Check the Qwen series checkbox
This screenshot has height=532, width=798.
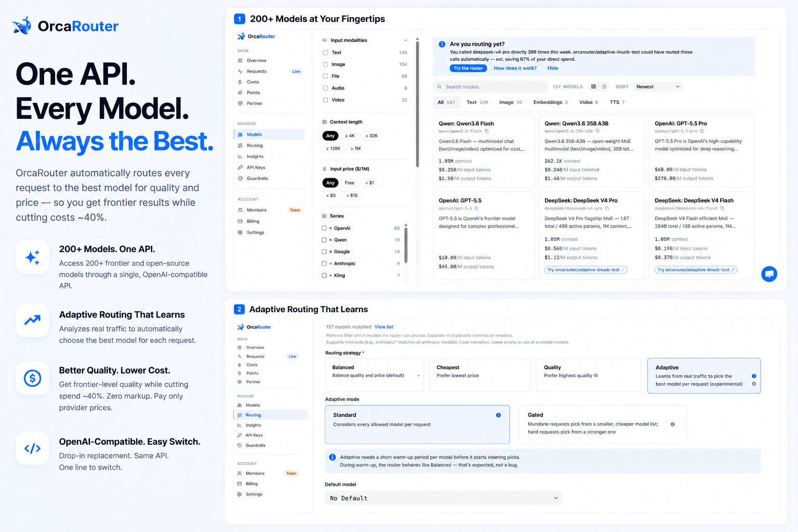click(x=324, y=240)
